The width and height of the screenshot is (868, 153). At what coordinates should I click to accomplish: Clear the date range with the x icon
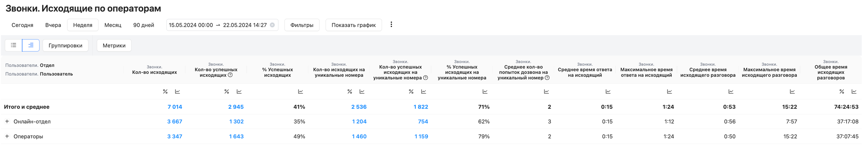tap(272, 25)
